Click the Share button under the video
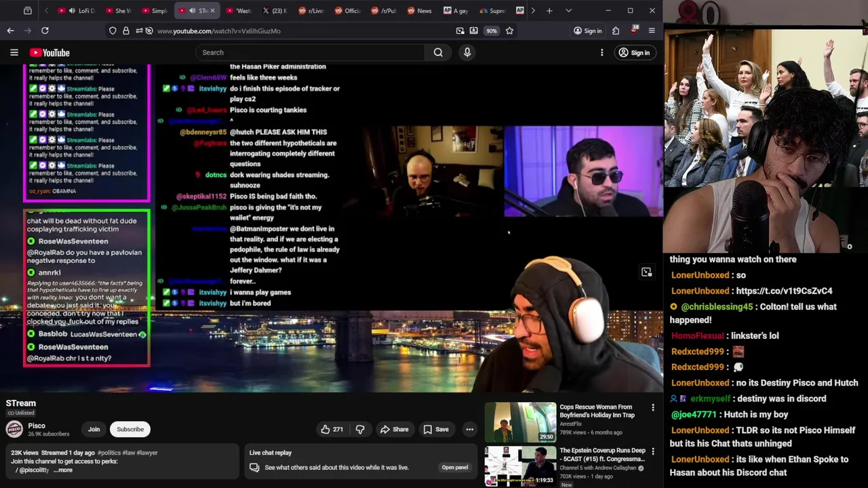The image size is (868, 488). pos(394,429)
